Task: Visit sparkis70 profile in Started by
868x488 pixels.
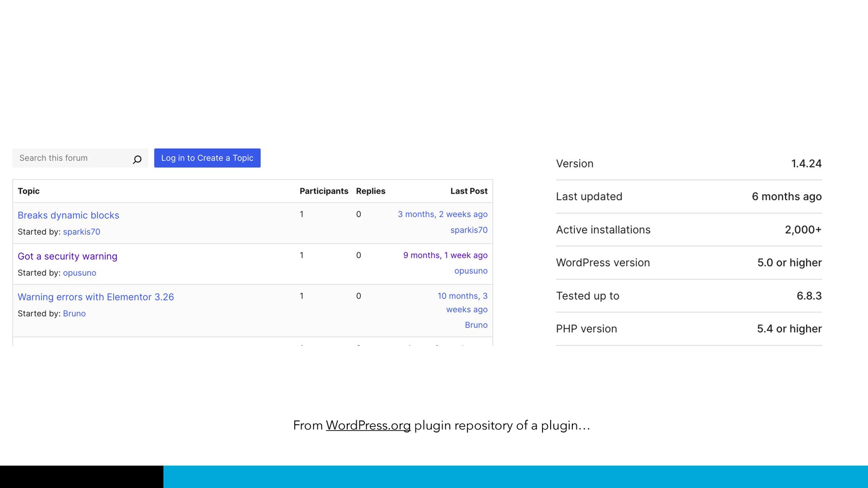Action: click(81, 232)
